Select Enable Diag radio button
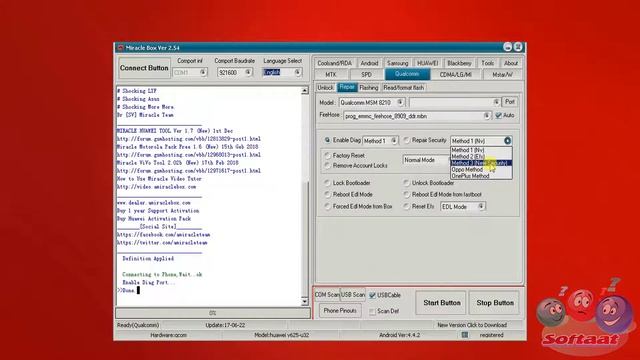The width and height of the screenshot is (640, 360). click(x=327, y=140)
